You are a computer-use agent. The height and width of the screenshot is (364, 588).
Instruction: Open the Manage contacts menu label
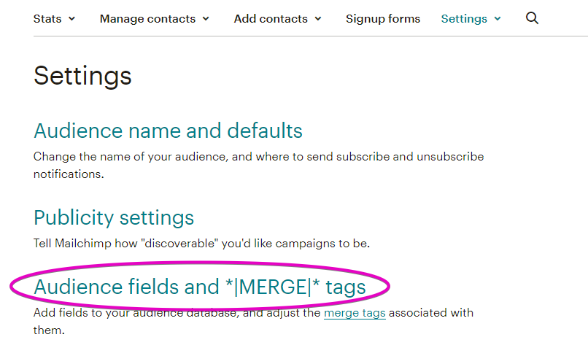[147, 19]
